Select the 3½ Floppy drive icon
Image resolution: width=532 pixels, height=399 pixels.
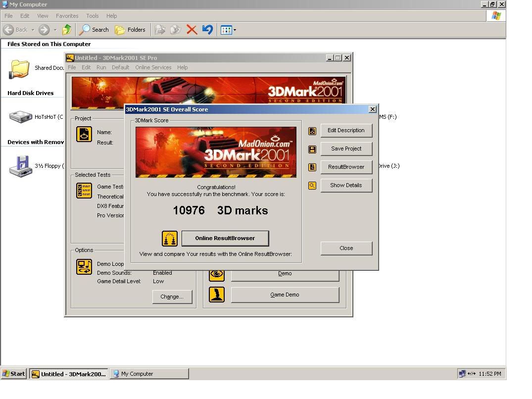coord(20,166)
